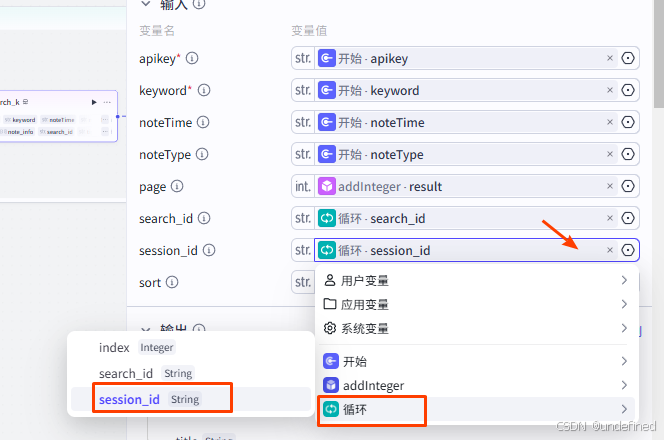Click the info icon next to keyword
The height and width of the screenshot is (440, 664).
tap(204, 90)
